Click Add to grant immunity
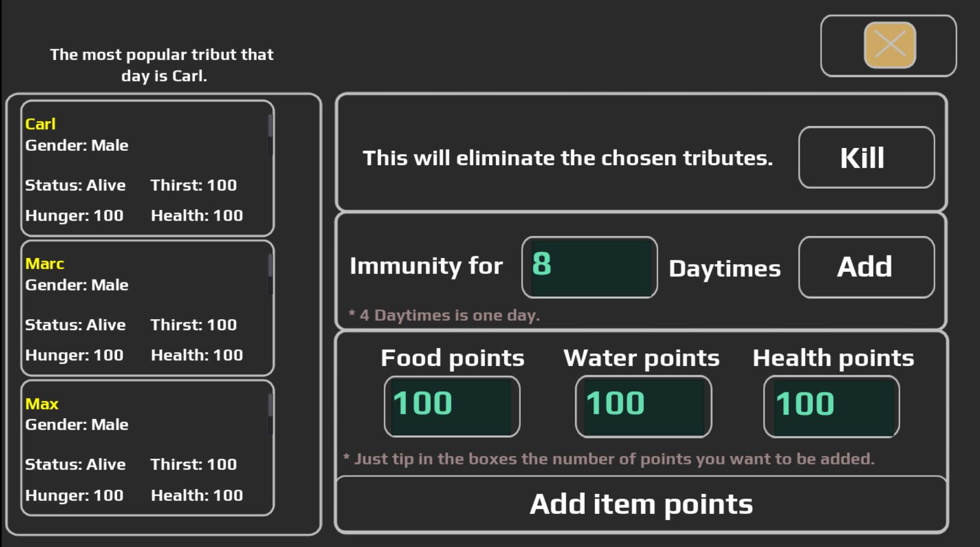This screenshot has height=547, width=980. pyautogui.click(x=866, y=267)
